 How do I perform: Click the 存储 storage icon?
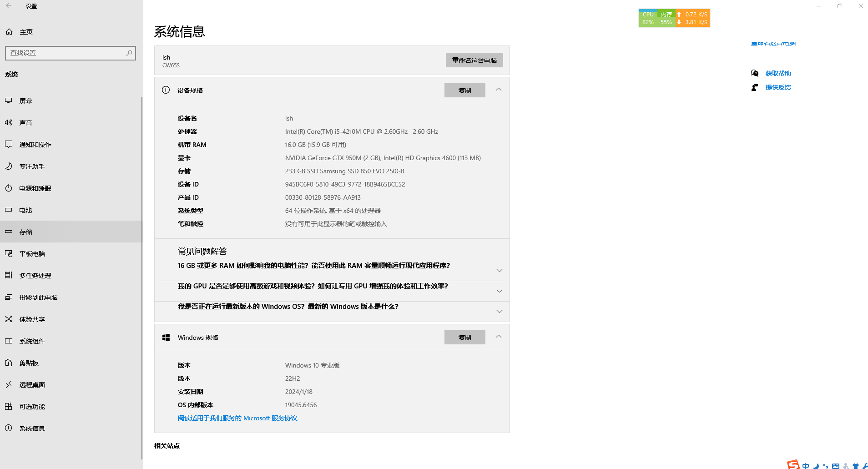click(x=9, y=232)
